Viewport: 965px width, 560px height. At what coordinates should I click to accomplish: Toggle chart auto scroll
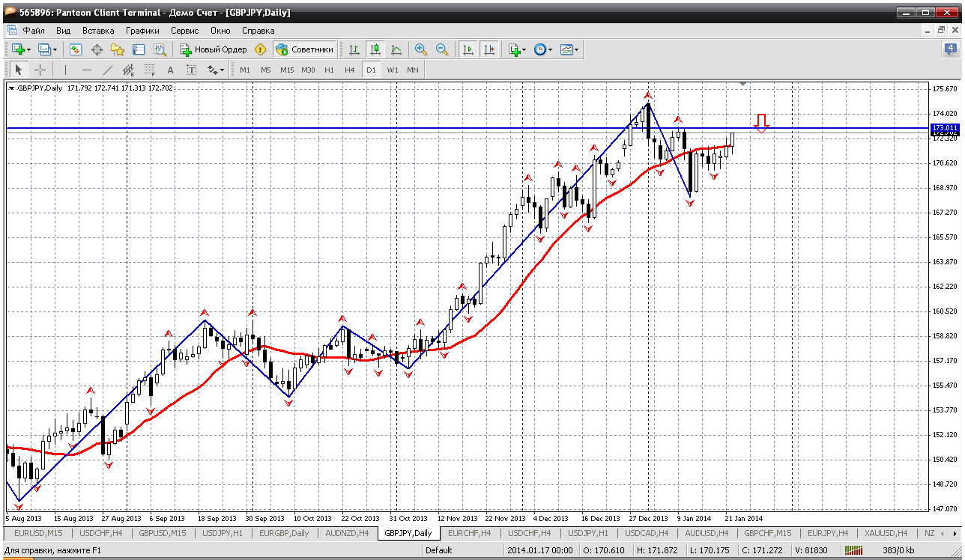468,49
